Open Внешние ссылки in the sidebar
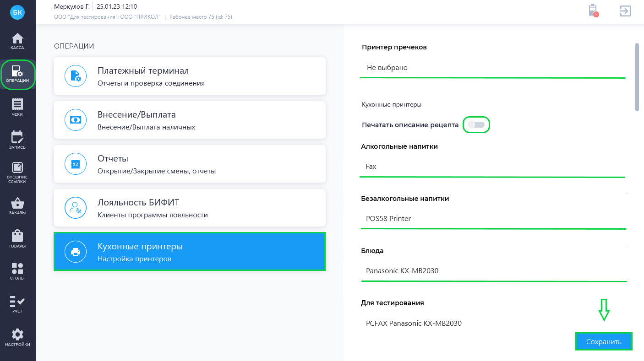This screenshot has height=361, width=644. (x=17, y=173)
